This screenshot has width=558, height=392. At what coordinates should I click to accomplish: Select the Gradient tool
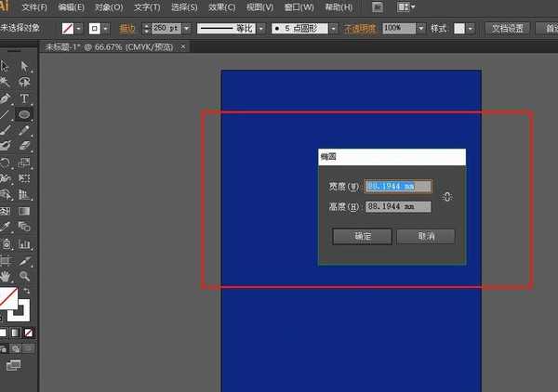[x=24, y=211]
